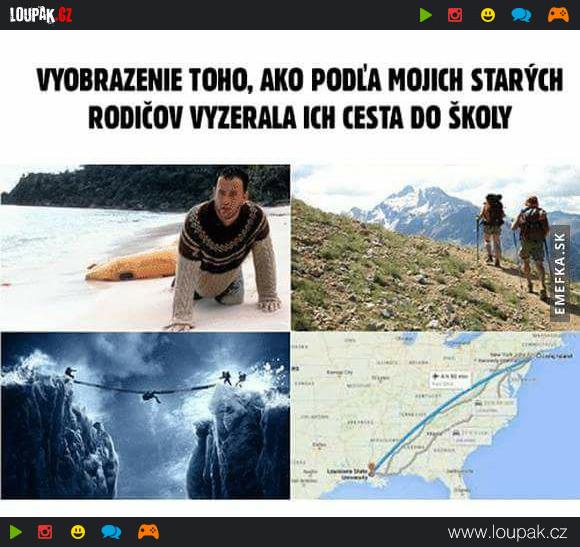This screenshot has height=547, width=580.
Task: Click the green play icon in bottom bar
Action: pos(15,532)
